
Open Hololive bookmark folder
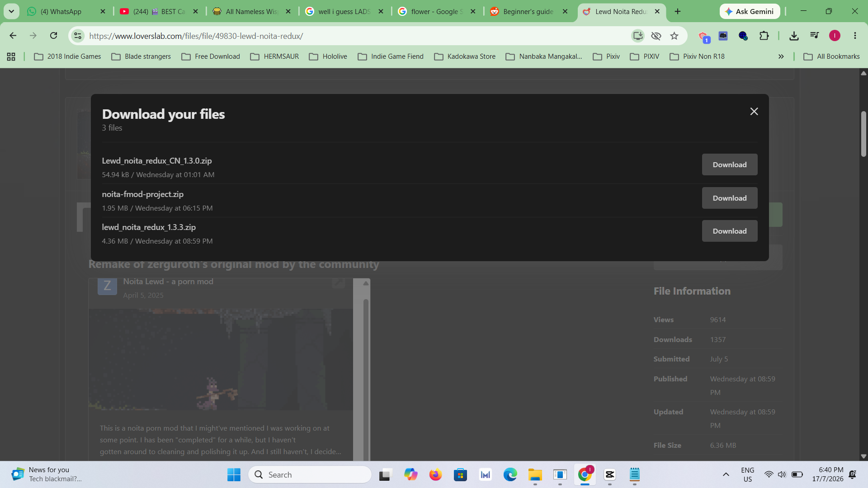click(x=329, y=56)
